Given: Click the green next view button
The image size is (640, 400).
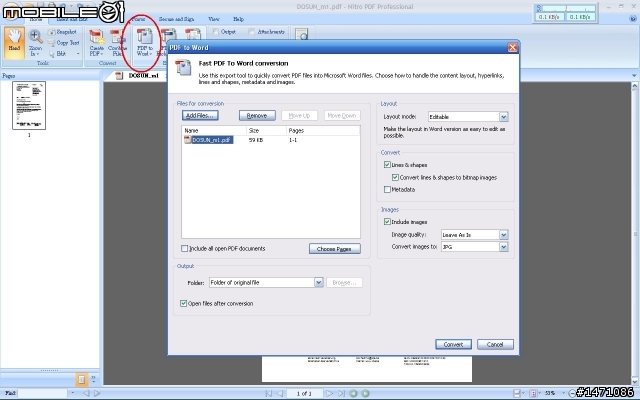Looking at the screenshot, I should (366, 393).
